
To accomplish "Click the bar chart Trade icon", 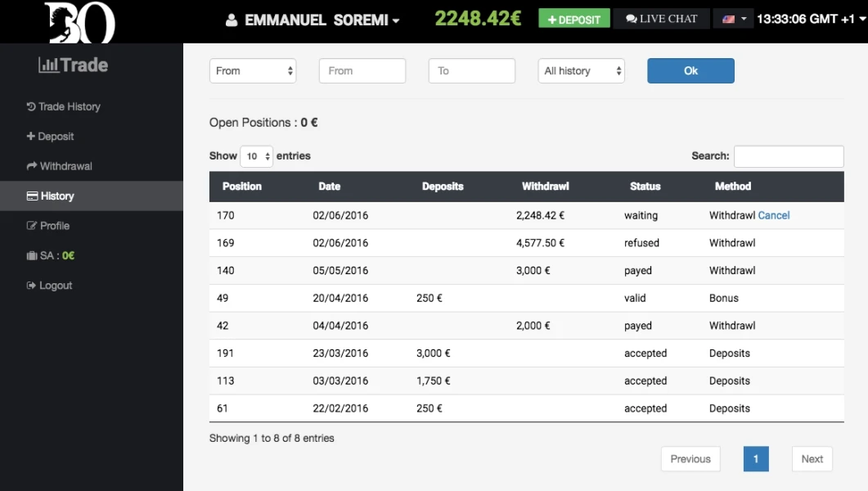I will click(x=48, y=65).
